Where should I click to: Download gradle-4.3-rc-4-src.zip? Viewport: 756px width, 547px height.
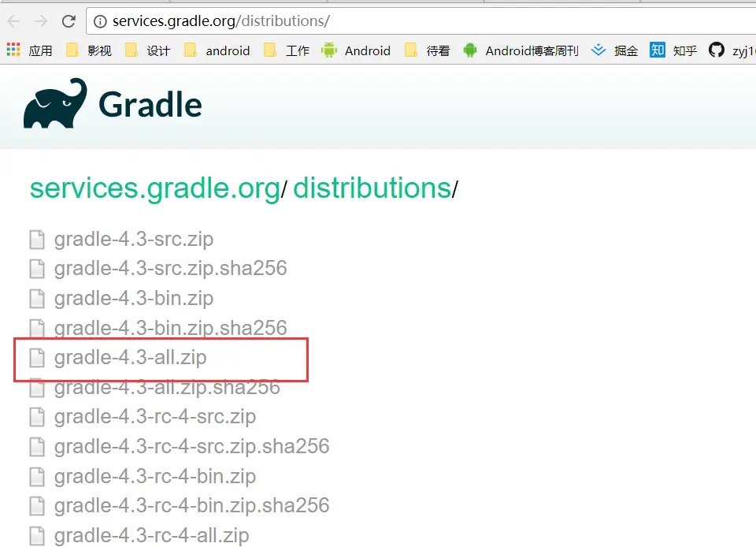coord(155,417)
